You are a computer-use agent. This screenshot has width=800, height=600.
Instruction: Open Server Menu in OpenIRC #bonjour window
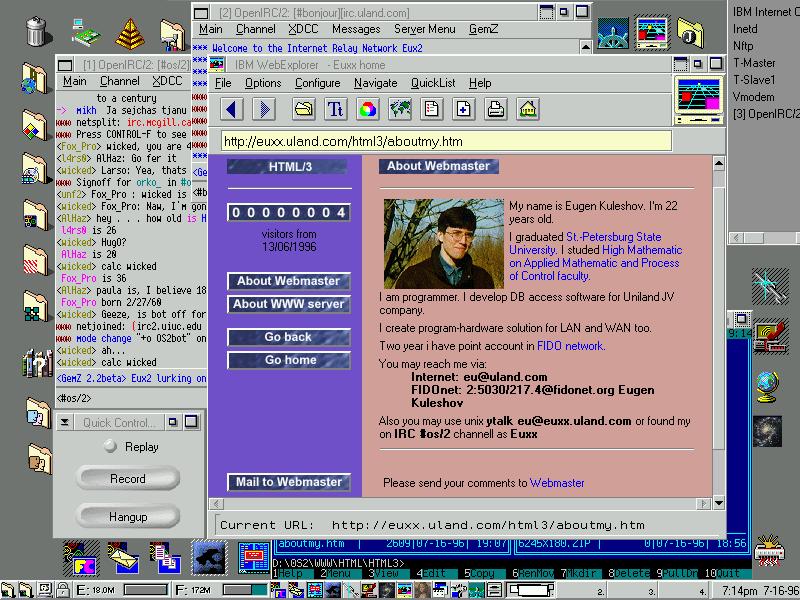click(424, 29)
